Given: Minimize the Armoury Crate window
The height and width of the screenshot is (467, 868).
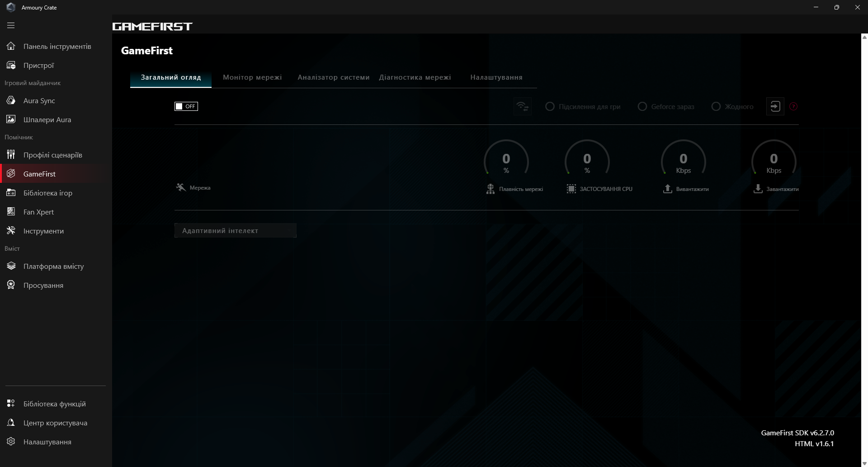Looking at the screenshot, I should (x=816, y=7).
